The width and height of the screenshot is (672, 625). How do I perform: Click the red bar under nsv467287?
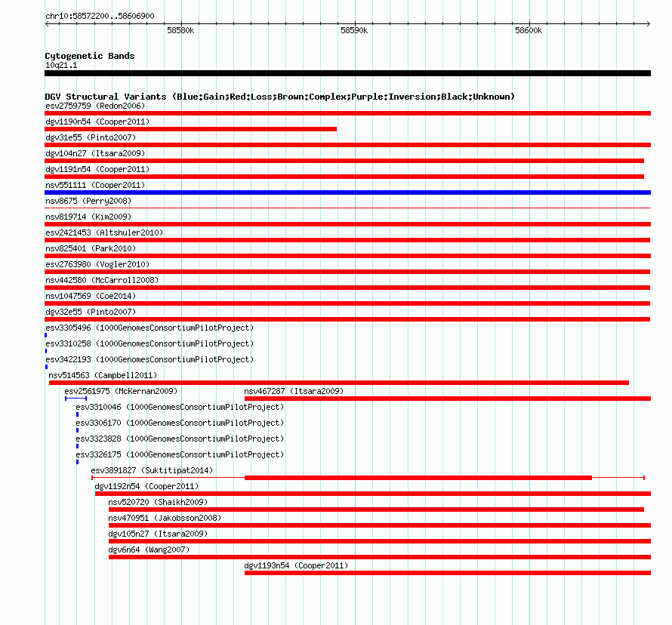(x=448, y=399)
